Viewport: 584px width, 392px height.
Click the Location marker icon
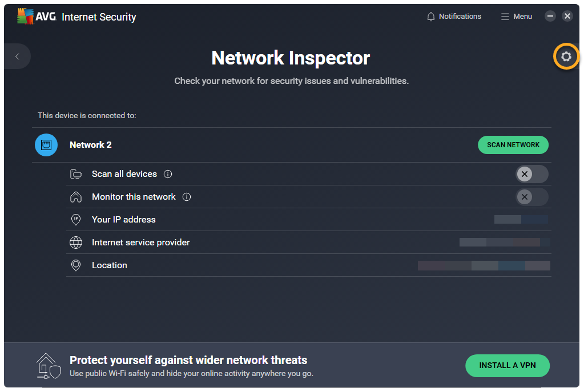[x=76, y=265]
